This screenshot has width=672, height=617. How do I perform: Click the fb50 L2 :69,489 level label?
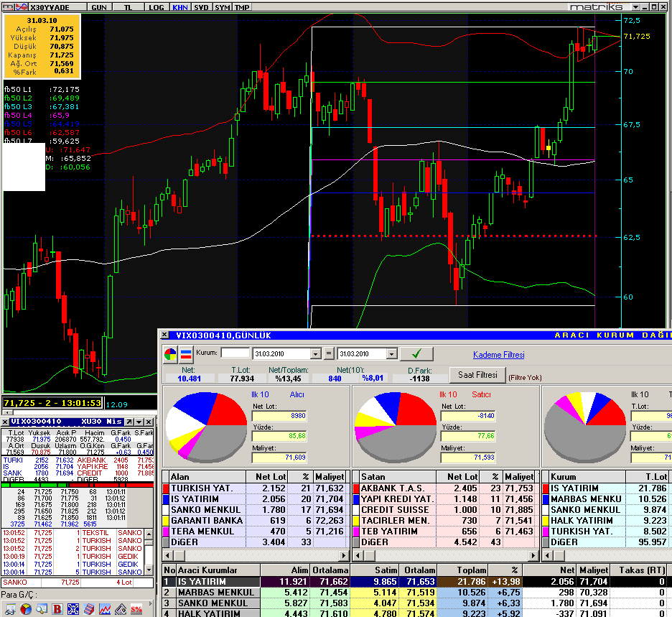[x=42, y=98]
